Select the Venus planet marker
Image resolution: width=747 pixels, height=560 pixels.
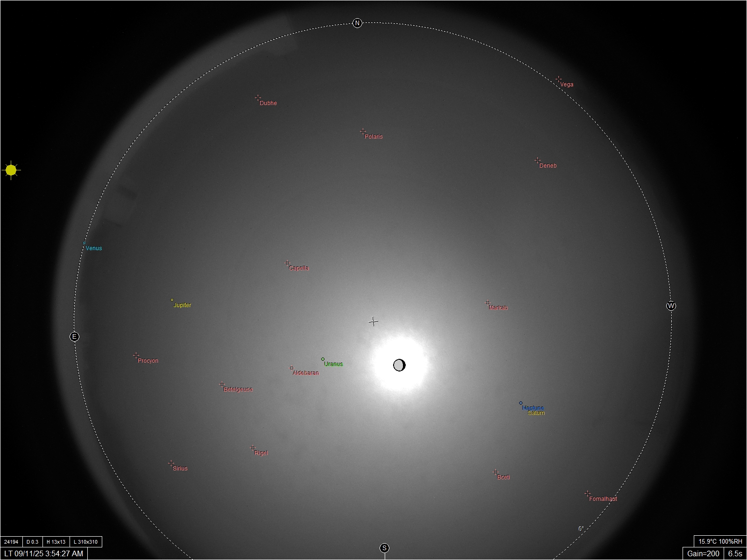click(84, 243)
